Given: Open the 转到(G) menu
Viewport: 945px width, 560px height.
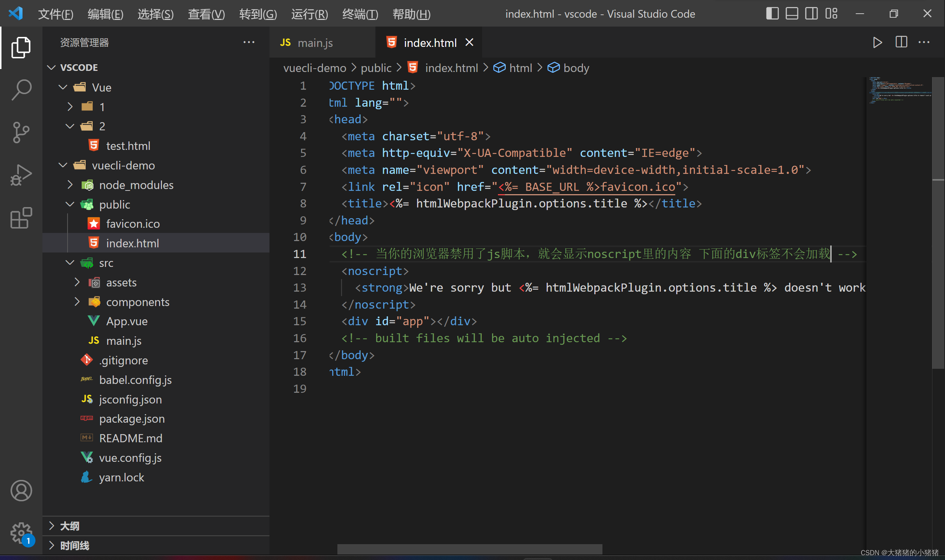Looking at the screenshot, I should 258,14.
